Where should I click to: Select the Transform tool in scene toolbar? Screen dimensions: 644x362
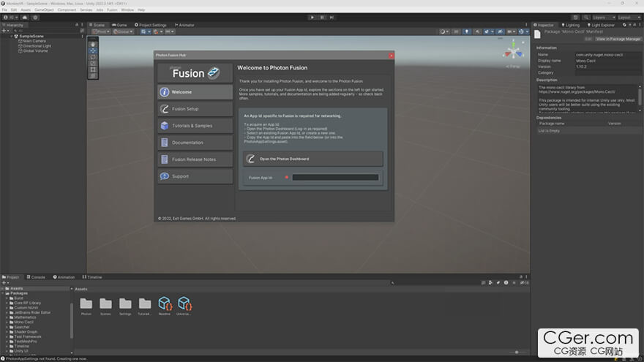tap(93, 75)
